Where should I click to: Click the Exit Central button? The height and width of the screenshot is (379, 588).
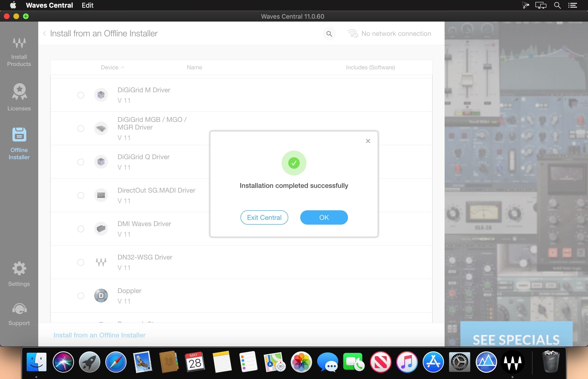[264, 217]
